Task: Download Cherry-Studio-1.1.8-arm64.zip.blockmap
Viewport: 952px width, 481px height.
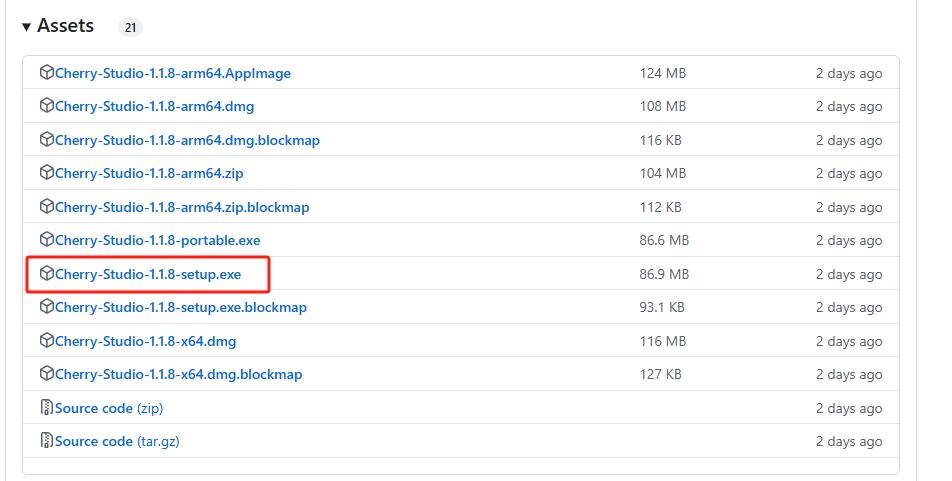Action: click(x=182, y=207)
